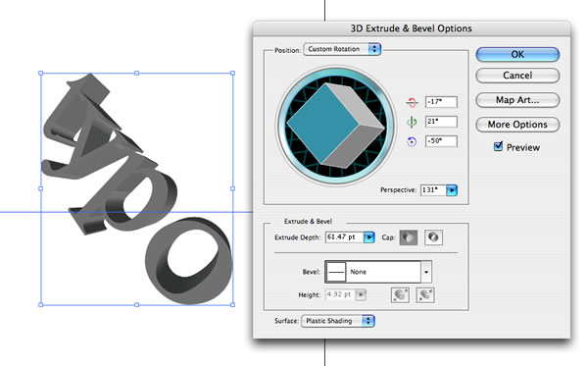Select the bevel extent out icon
This screenshot has width=588, height=366.
pos(400,295)
